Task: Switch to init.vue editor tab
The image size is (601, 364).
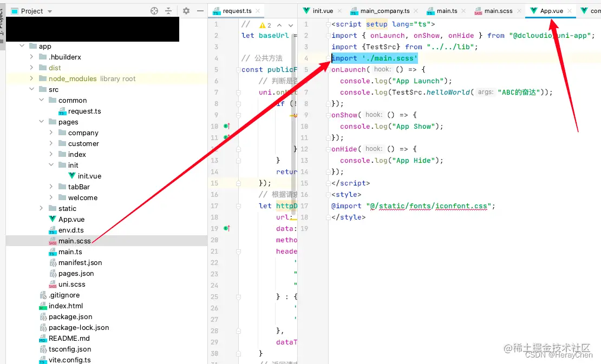Action: click(323, 11)
